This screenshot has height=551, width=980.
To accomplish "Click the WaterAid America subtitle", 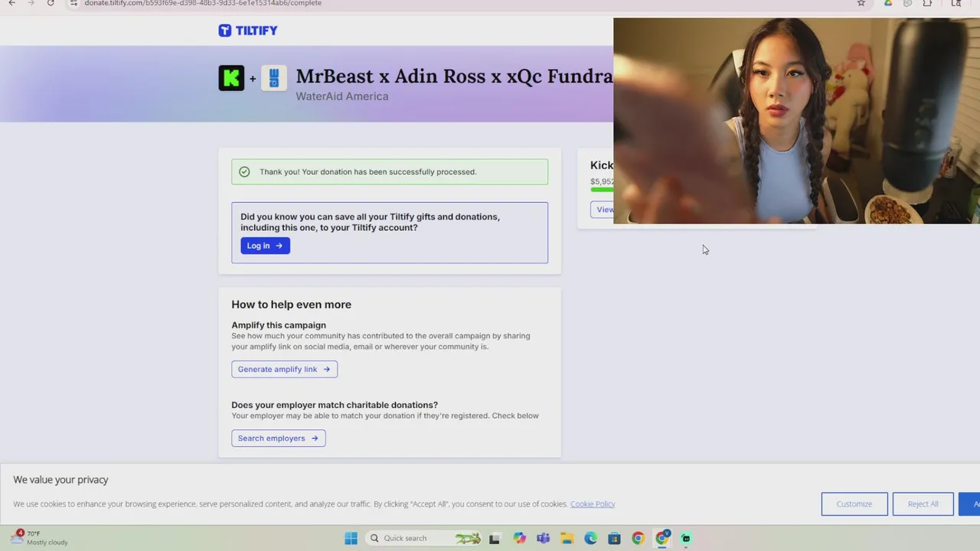I will (342, 96).
